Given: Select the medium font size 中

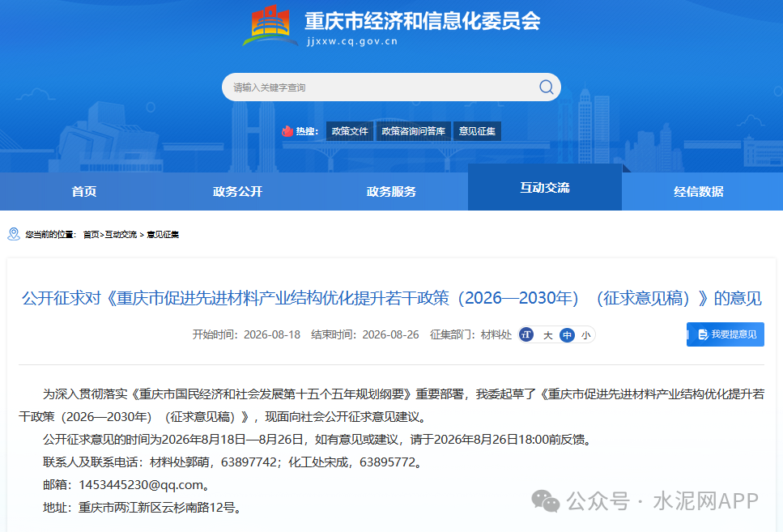Looking at the screenshot, I should (567, 335).
